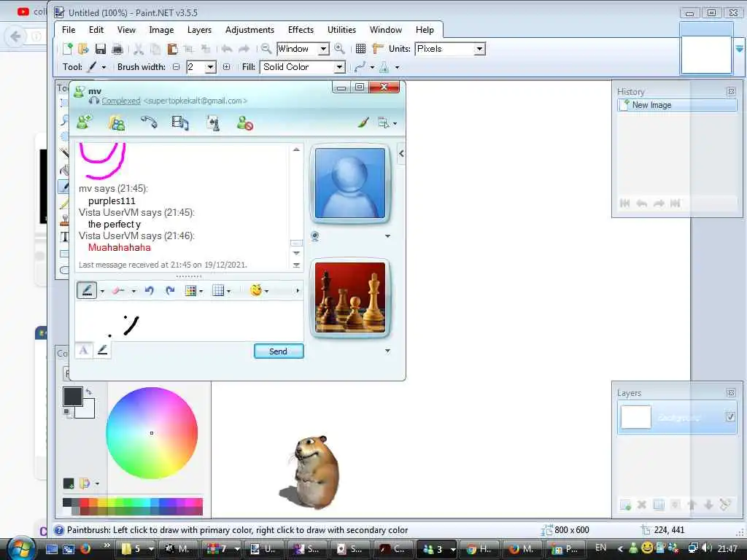Close the History panel
This screenshot has height=560, width=747.
click(x=731, y=91)
